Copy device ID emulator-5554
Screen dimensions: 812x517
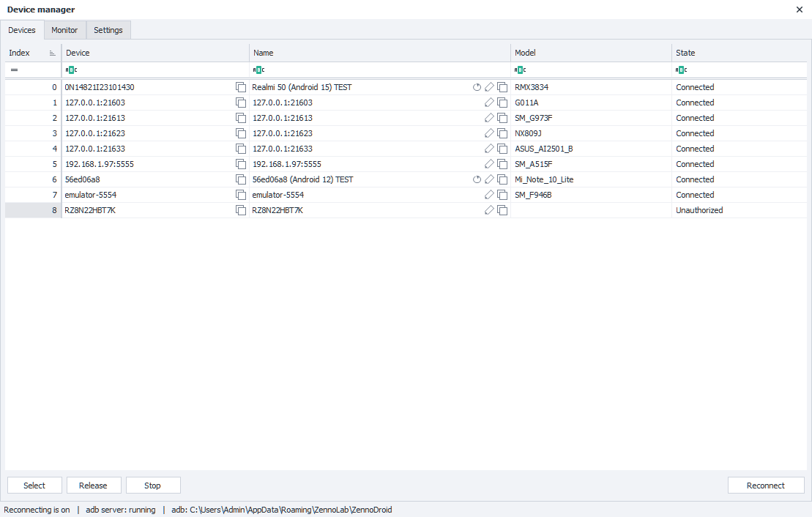(x=241, y=195)
